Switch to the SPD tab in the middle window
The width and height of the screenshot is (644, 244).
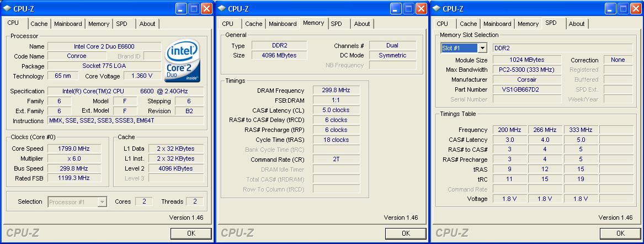click(336, 24)
